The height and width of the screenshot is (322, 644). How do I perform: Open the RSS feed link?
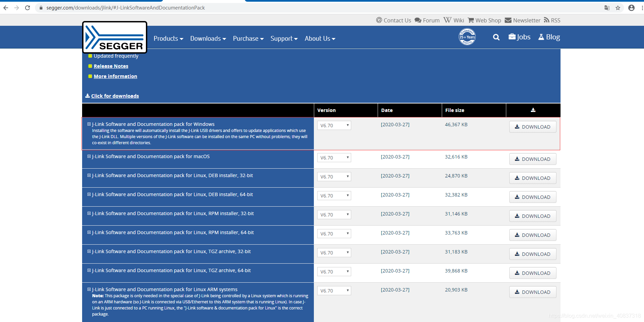tap(552, 20)
